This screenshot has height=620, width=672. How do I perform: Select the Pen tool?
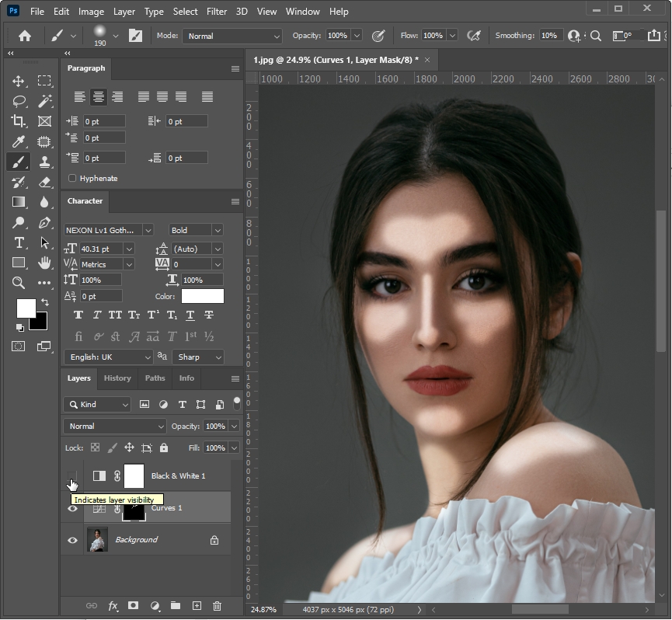click(x=44, y=222)
